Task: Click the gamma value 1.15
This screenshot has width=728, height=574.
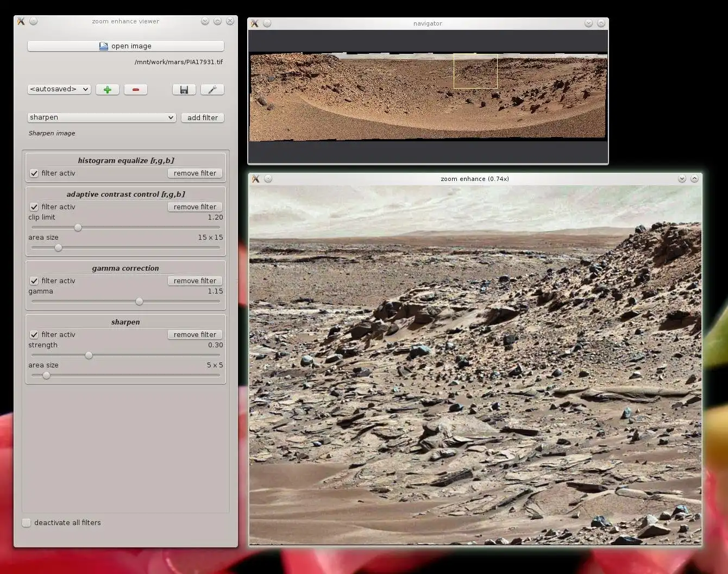Action: (x=215, y=291)
